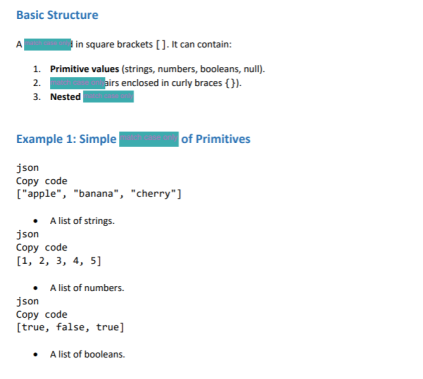Click the teal highlight inside Example 1 heading
423x379 pixels.
[x=149, y=139]
